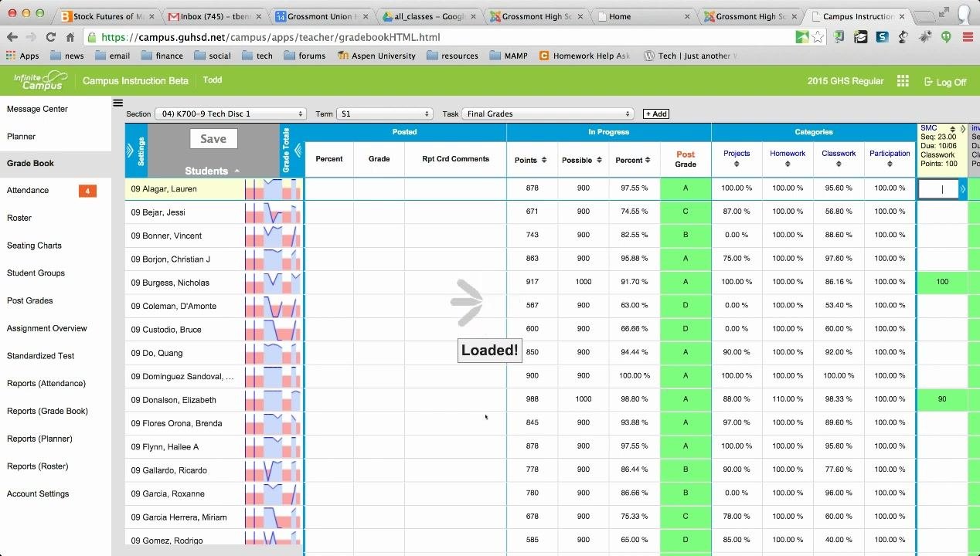Sort the Projects category column

[x=737, y=164]
